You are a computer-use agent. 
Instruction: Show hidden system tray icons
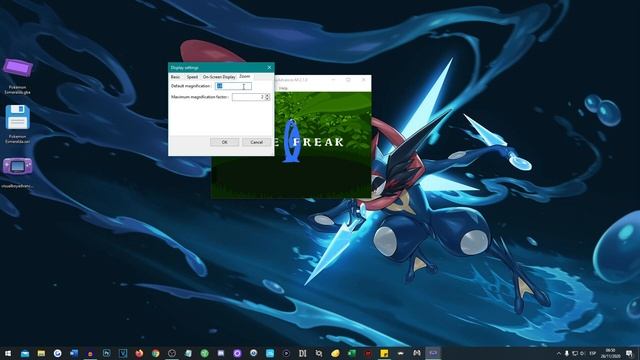[x=558, y=353]
